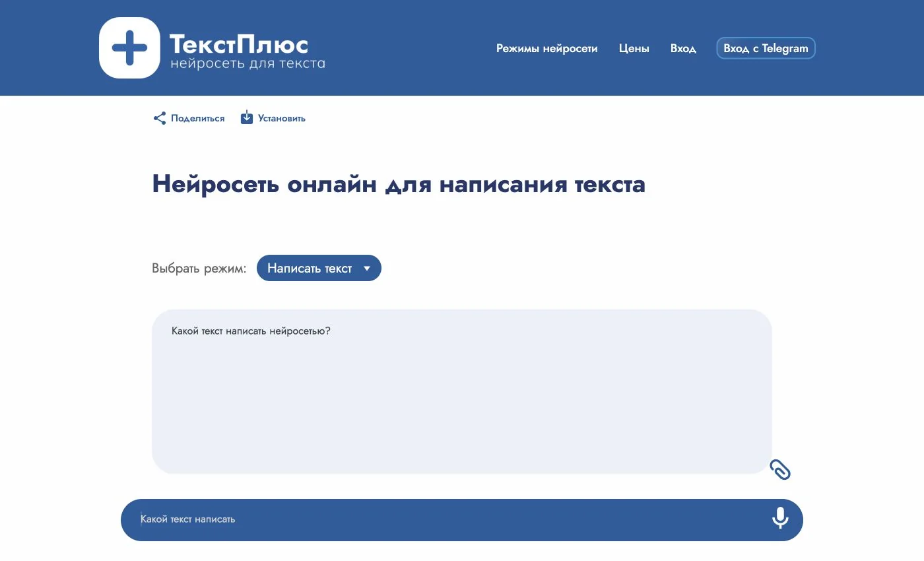This screenshot has width=924, height=561.
Task: Click the bottom Какой текст написать input bar
Action: click(x=462, y=519)
